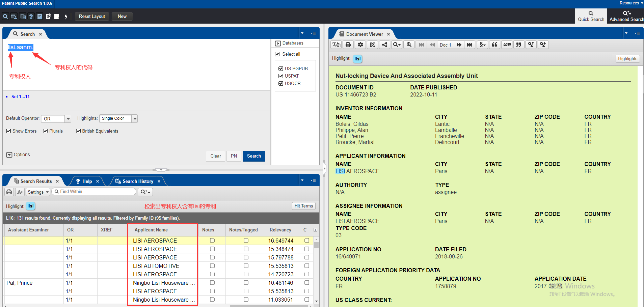Click the print icon in Search Results
The height and width of the screenshot is (307, 644).
coord(9,192)
